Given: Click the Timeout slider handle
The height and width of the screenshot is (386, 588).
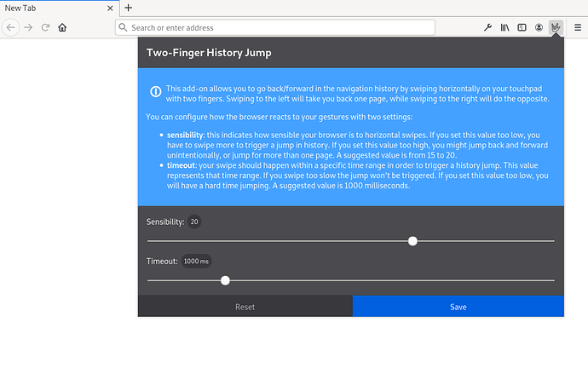Looking at the screenshot, I should pos(225,280).
